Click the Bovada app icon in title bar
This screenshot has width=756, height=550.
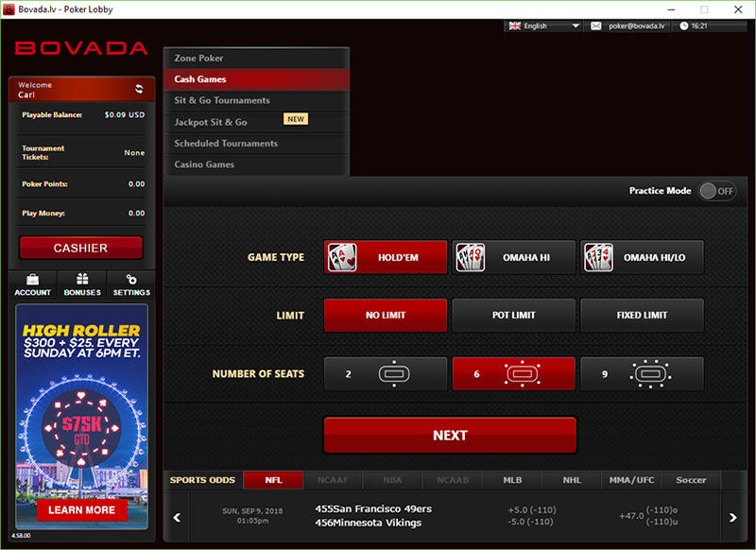(9, 9)
